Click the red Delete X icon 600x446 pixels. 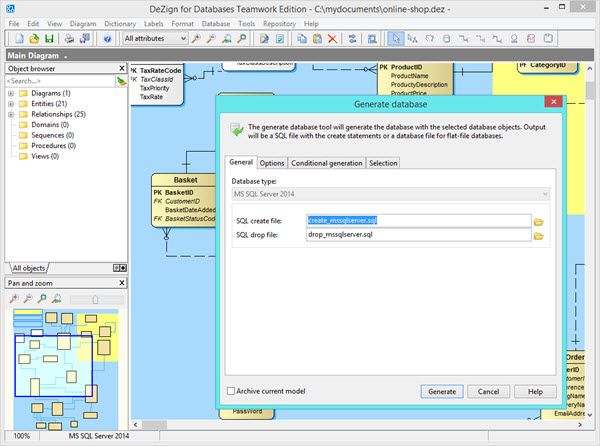pos(333,39)
